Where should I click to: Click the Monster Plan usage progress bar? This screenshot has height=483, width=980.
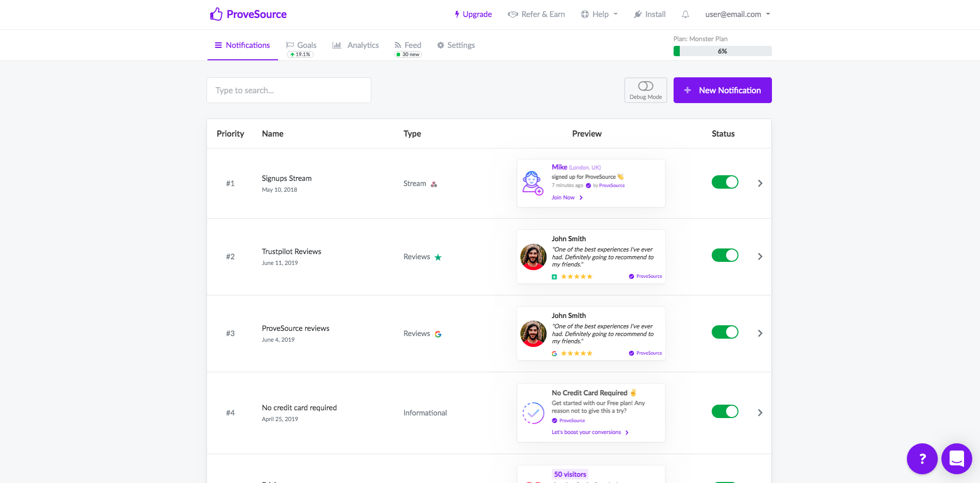click(723, 51)
